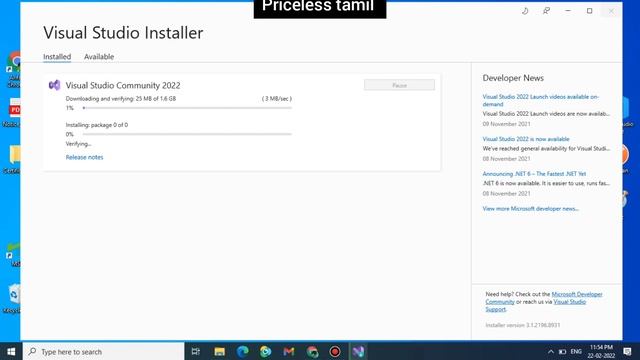
Task: Open Announcing .NET 6 news link
Action: tap(534, 174)
